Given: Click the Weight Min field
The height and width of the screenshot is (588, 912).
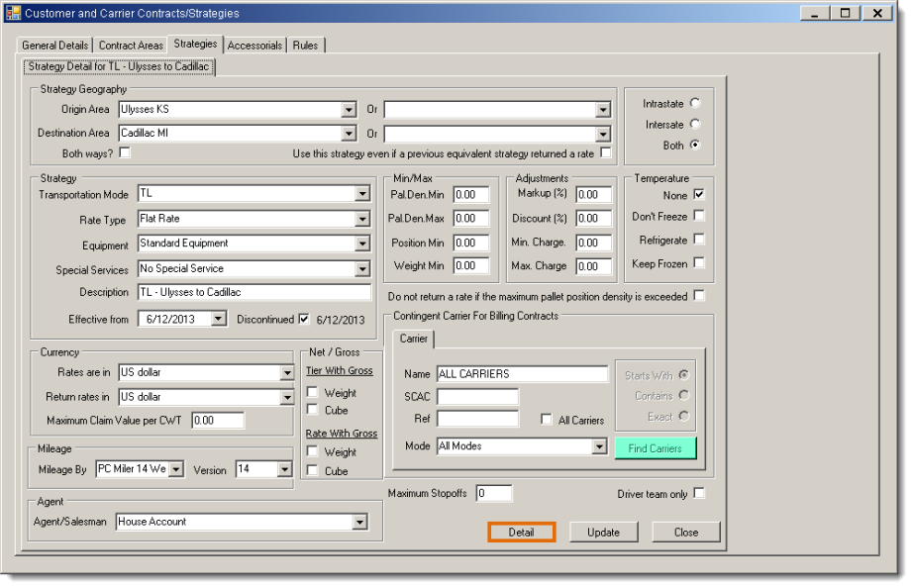Looking at the screenshot, I should click(x=471, y=266).
